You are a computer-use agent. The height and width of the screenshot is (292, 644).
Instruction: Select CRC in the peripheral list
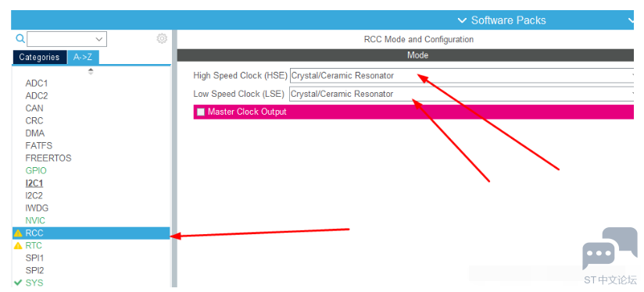34,121
